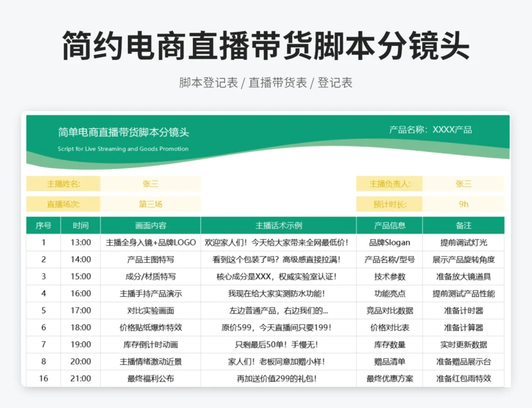
Task: Select the 14:00 time cell
Action: pyautogui.click(x=80, y=260)
